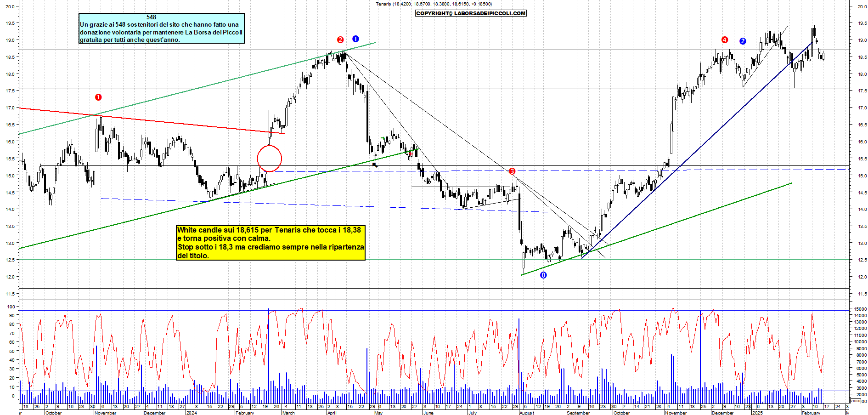Image resolution: width=868 pixels, height=415 pixels.
Task: Click the red wave marker numbered 2
Action: coord(340,40)
